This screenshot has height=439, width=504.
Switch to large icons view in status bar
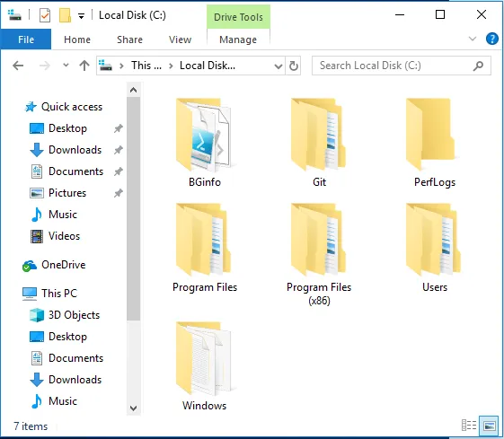tap(489, 426)
